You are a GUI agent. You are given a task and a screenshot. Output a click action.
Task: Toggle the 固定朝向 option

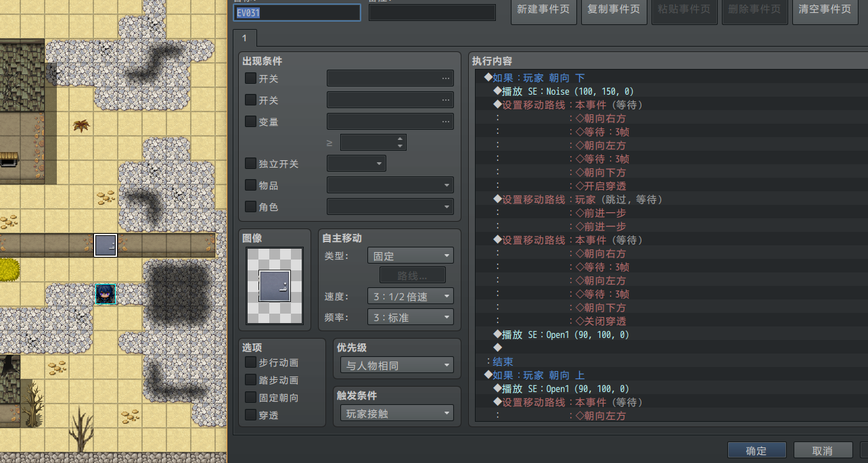(x=250, y=397)
